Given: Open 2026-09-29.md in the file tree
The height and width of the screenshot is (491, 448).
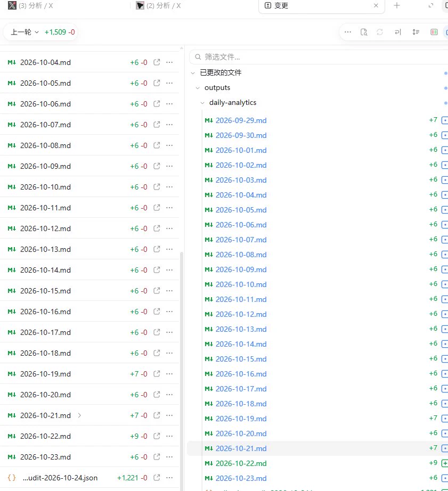Looking at the screenshot, I should [241, 120].
